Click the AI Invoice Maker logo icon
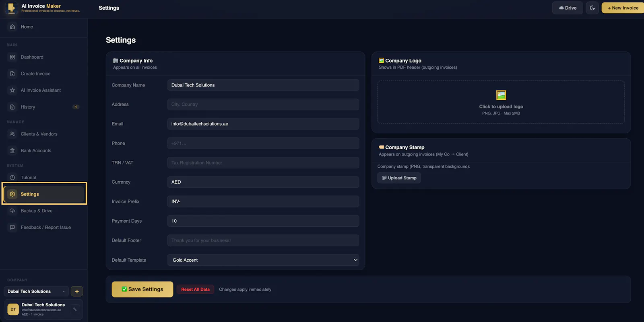This screenshot has height=322, width=644. (11, 8)
